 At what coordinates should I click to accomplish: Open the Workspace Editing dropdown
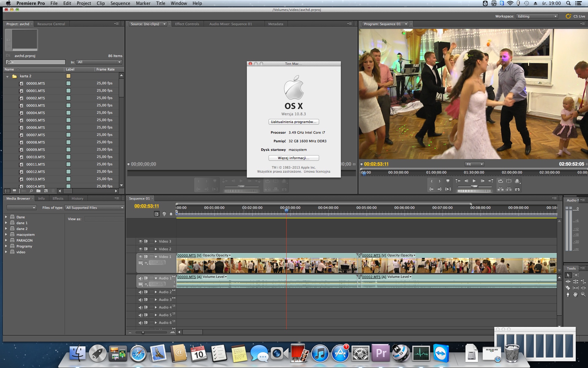tap(537, 16)
